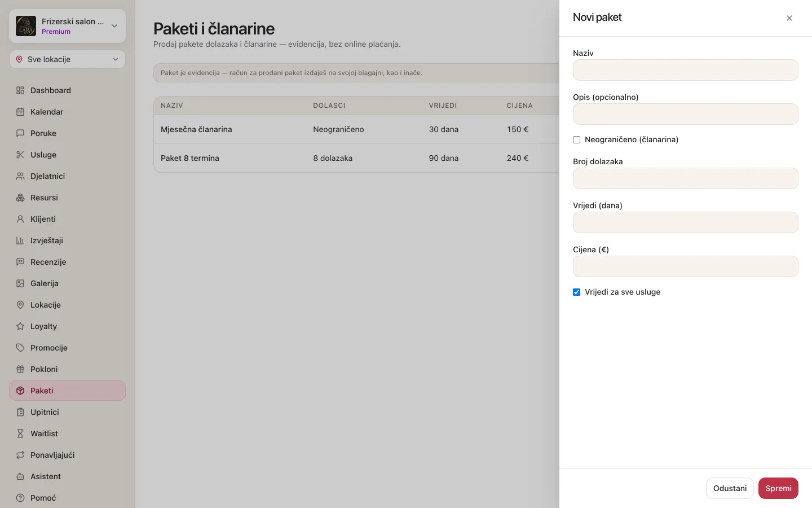
Task: Click the Klijenti person icon
Action: pyautogui.click(x=20, y=219)
